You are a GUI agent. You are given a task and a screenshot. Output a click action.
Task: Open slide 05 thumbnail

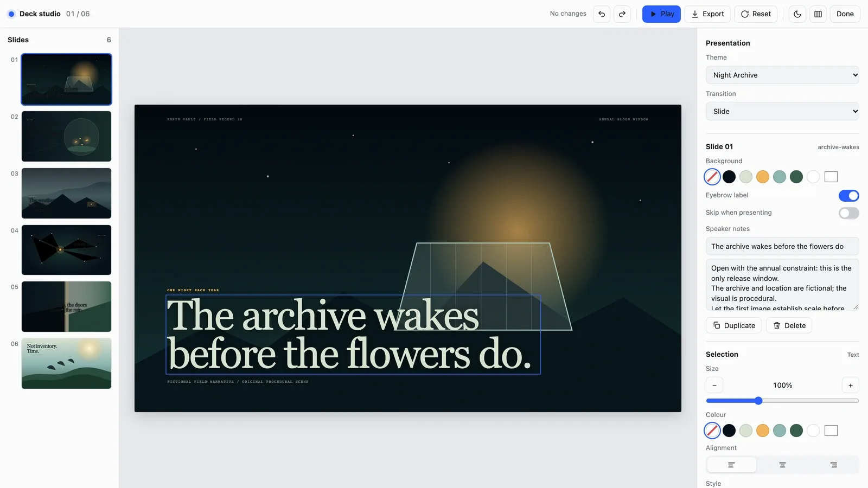click(x=66, y=306)
